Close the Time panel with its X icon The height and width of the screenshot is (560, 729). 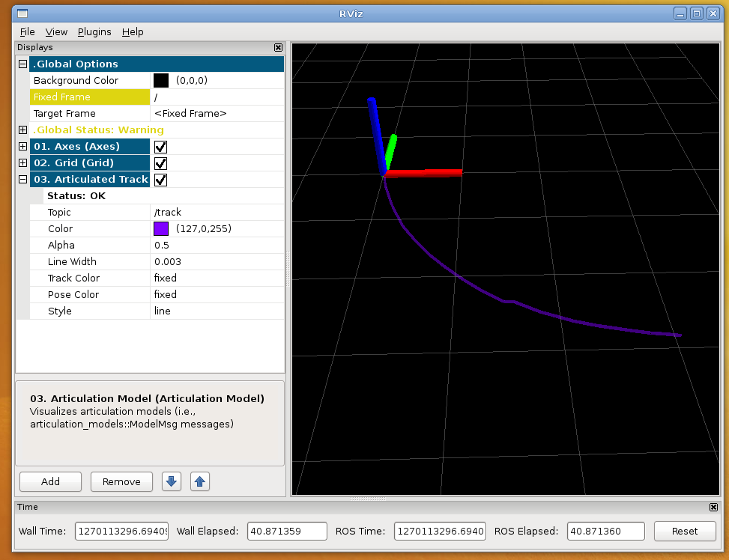pos(713,507)
